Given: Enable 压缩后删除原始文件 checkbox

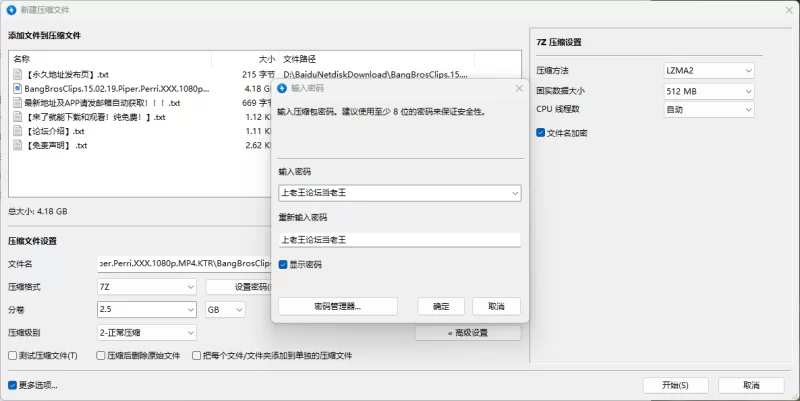Looking at the screenshot, I should pos(101,356).
